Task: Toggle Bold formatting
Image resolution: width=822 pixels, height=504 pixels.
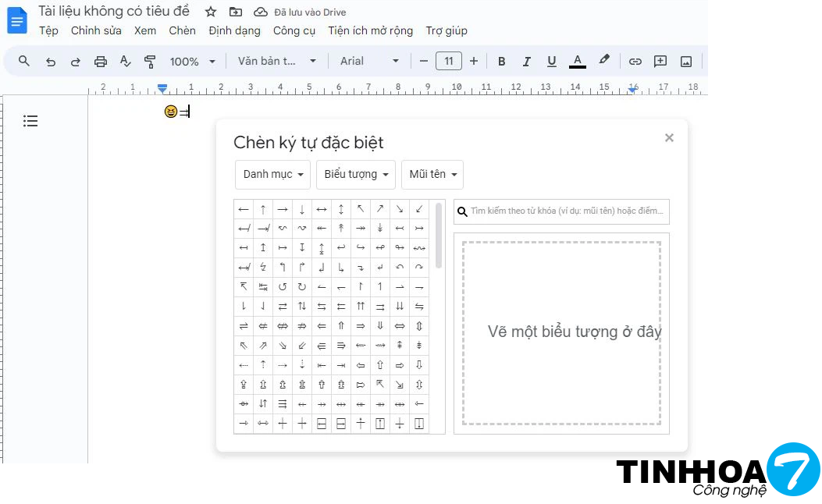Action: point(502,62)
